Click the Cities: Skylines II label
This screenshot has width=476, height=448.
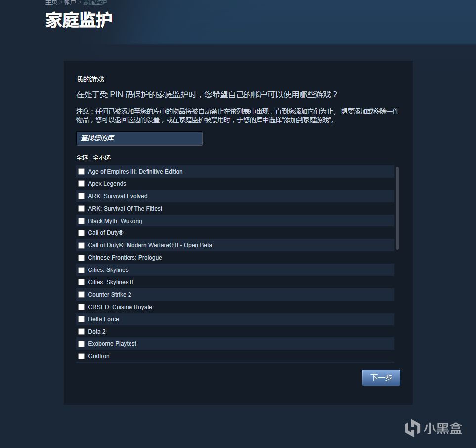coord(111,282)
